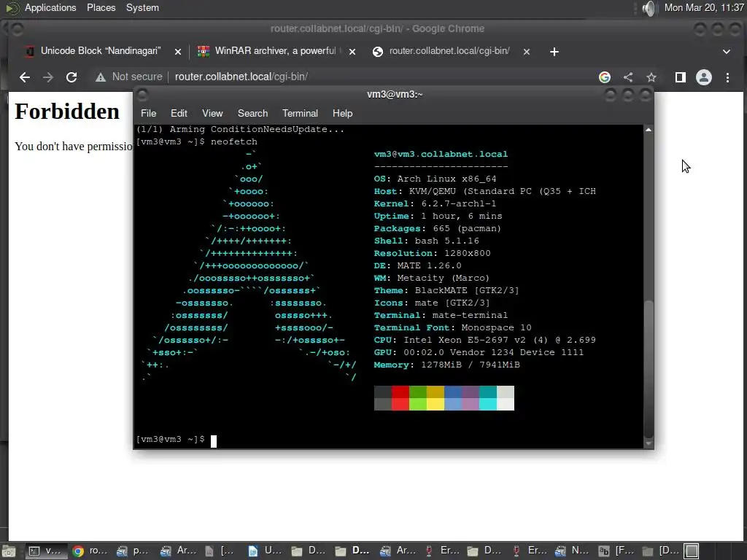This screenshot has height=560, width=747.
Task: Open a new Chrome tab with the plus
Action: pos(554,52)
